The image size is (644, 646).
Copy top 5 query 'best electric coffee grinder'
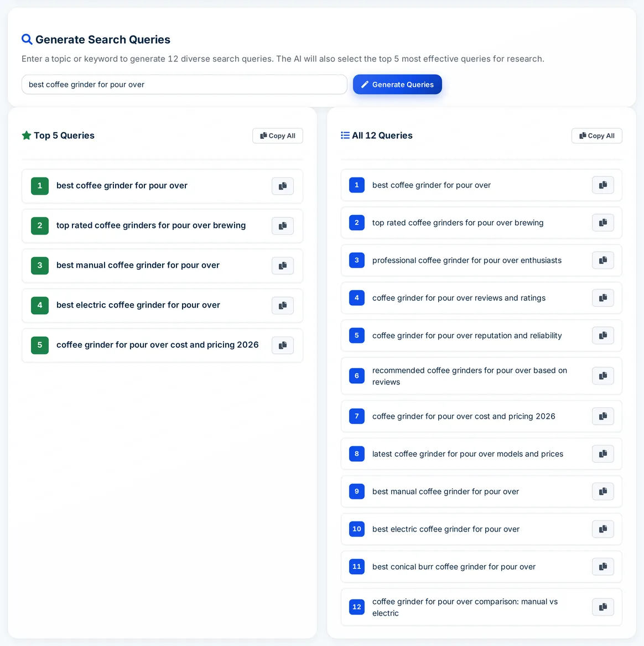tap(283, 305)
